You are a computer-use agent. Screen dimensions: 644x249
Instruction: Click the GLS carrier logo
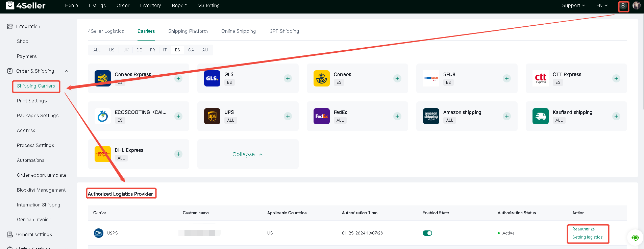click(x=212, y=78)
